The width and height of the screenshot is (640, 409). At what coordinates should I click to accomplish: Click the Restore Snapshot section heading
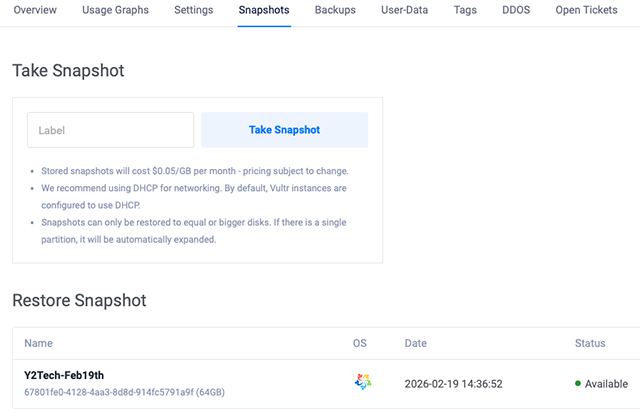pyautogui.click(x=79, y=300)
